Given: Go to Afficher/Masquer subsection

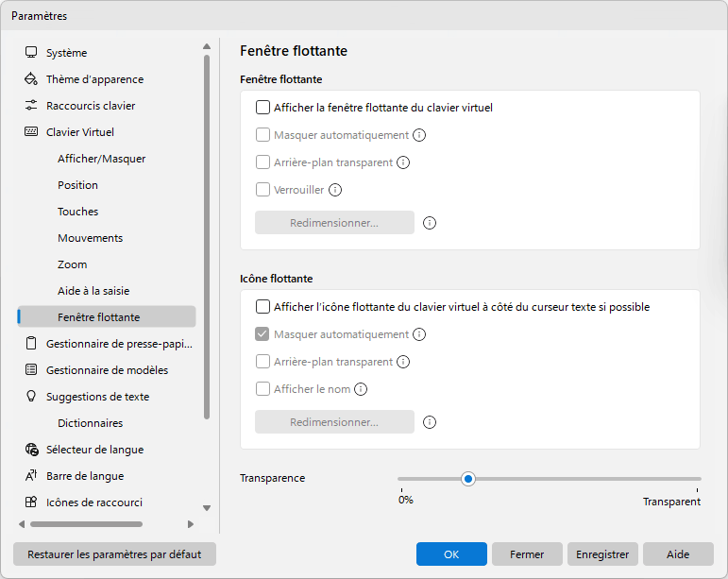Looking at the screenshot, I should 107,159.
